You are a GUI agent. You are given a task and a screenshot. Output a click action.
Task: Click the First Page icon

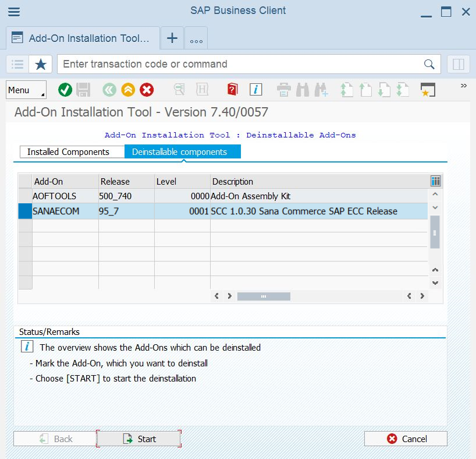tap(347, 90)
